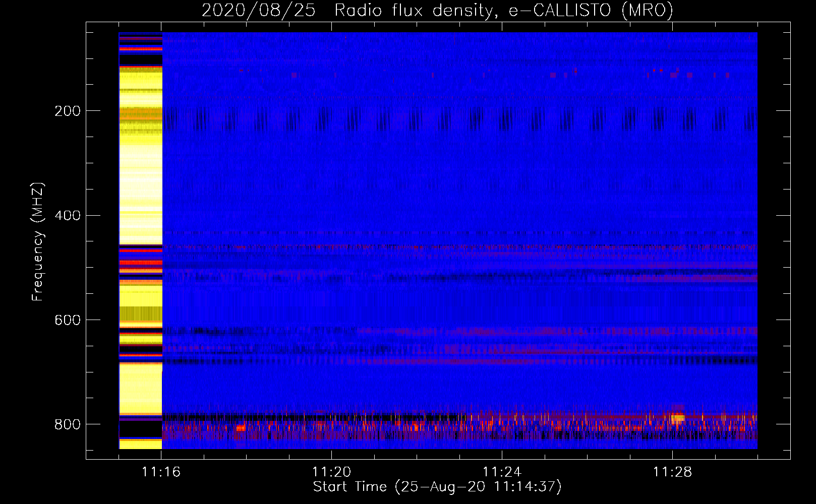The width and height of the screenshot is (816, 504).
Task: Select the '11:16' time tick label
Action: pyautogui.click(x=161, y=472)
